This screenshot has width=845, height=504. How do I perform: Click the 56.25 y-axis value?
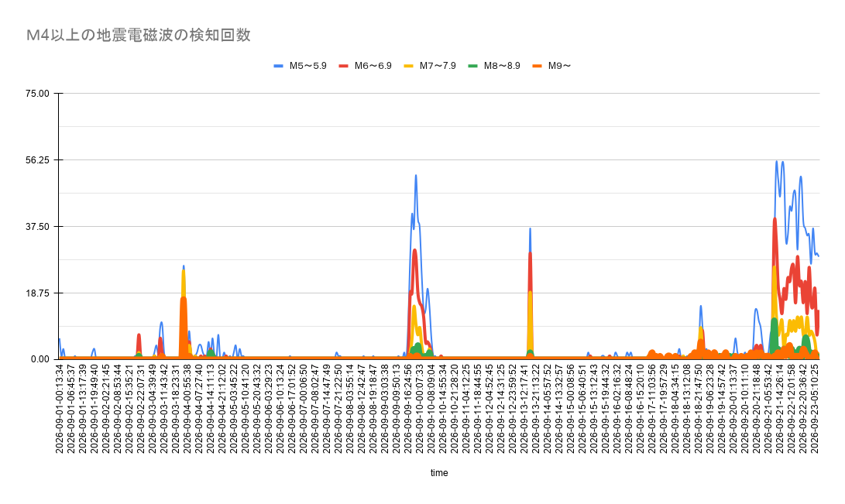(37, 160)
